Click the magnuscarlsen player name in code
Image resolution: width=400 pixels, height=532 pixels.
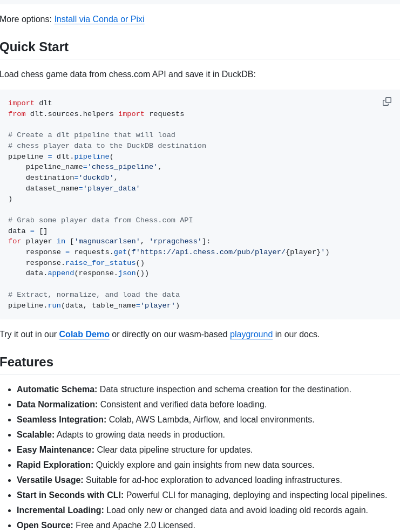tap(107, 241)
